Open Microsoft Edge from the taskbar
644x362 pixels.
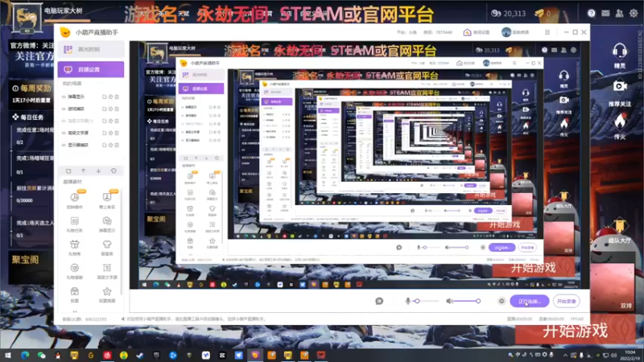click(x=25, y=355)
